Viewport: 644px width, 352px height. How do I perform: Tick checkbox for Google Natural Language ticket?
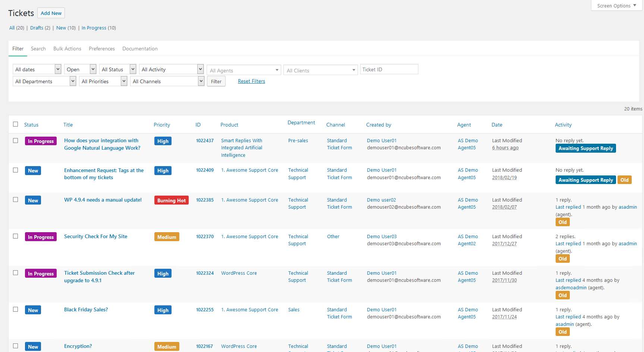(16, 141)
